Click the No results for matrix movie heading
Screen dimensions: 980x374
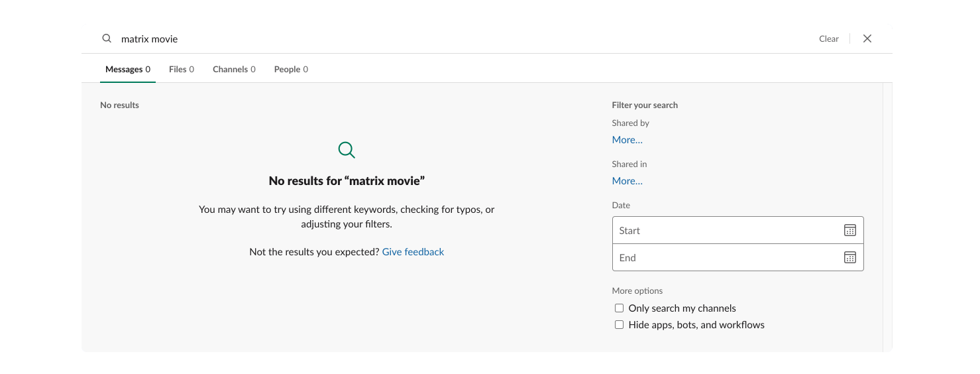coord(347,180)
